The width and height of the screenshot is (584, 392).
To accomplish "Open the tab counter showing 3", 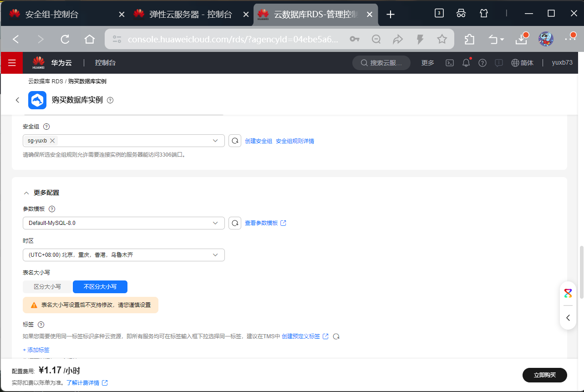I will pos(439,13).
